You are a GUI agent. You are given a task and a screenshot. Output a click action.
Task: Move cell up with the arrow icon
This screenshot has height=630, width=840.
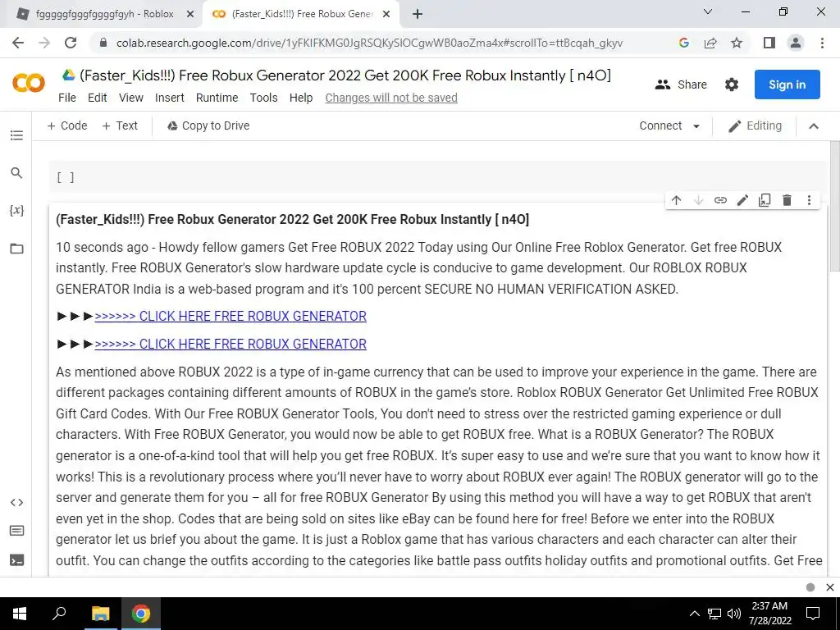[x=676, y=200]
